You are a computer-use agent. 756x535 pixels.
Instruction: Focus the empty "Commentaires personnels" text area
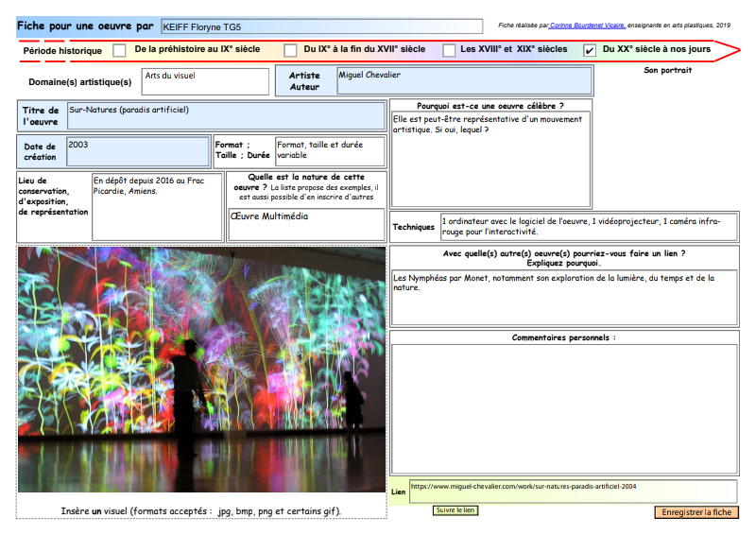pyautogui.click(x=563, y=407)
